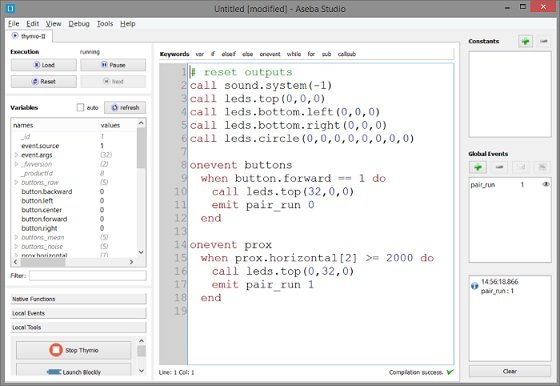The width and height of the screenshot is (560, 386).
Task: Launch Blockly from local tools
Action: click(74, 372)
